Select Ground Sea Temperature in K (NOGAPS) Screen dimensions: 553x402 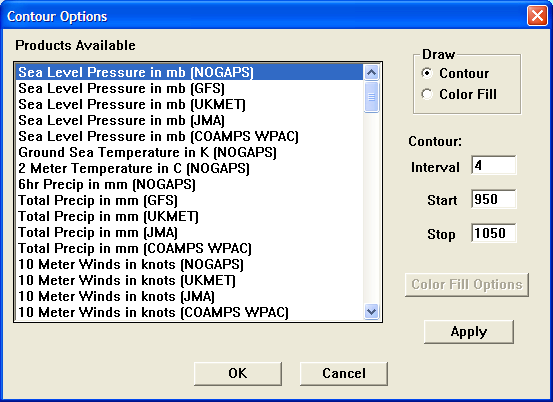tap(189, 152)
